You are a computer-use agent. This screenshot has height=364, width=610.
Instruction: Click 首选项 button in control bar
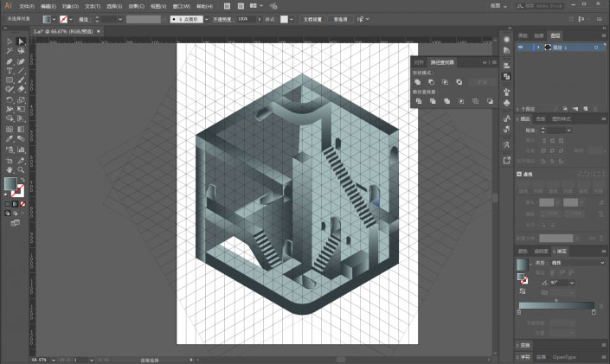coord(340,19)
